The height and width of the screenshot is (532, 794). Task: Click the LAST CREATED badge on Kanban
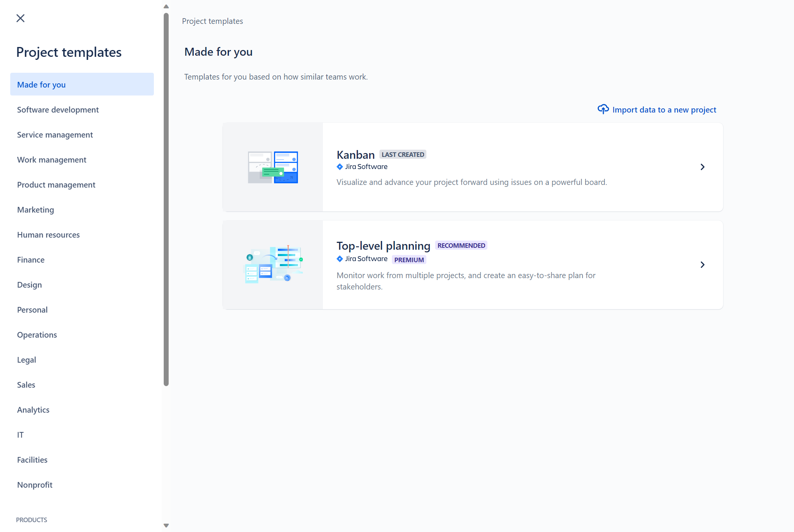(x=402, y=154)
